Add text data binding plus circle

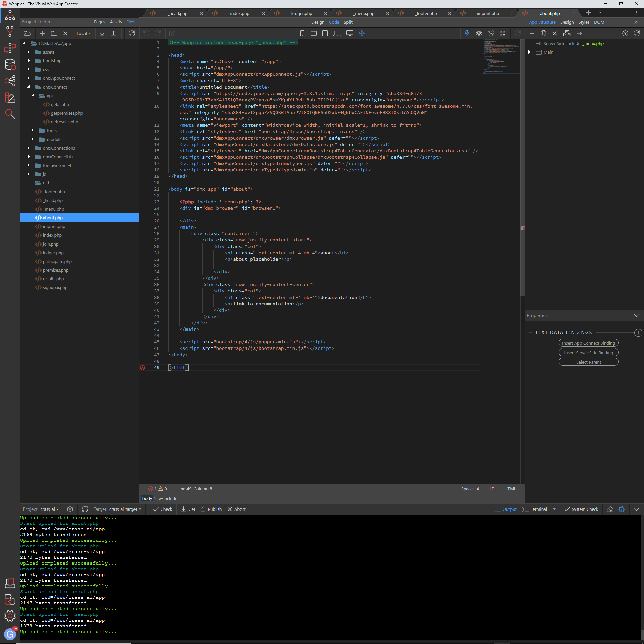click(638, 333)
